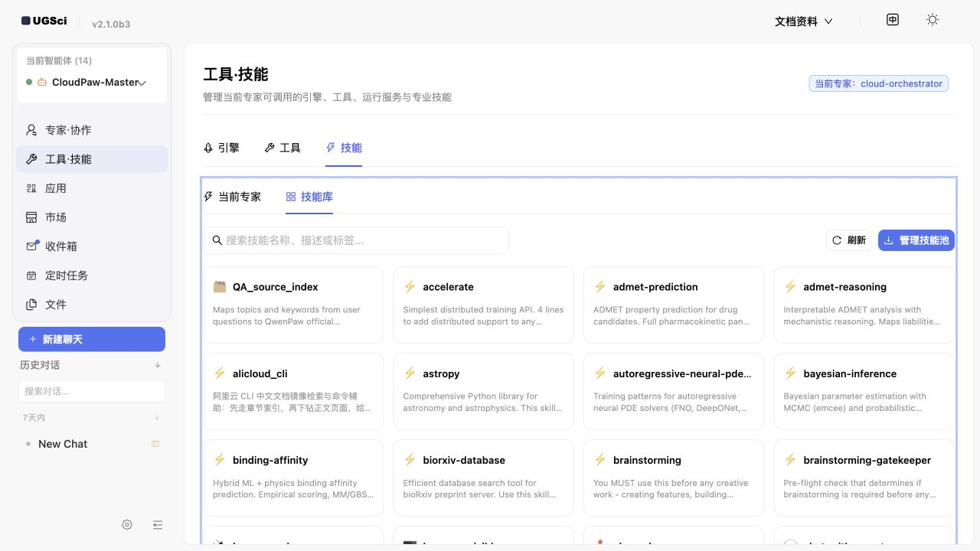Click the New Chat item's orange icon
980x551 pixels.
tap(155, 444)
